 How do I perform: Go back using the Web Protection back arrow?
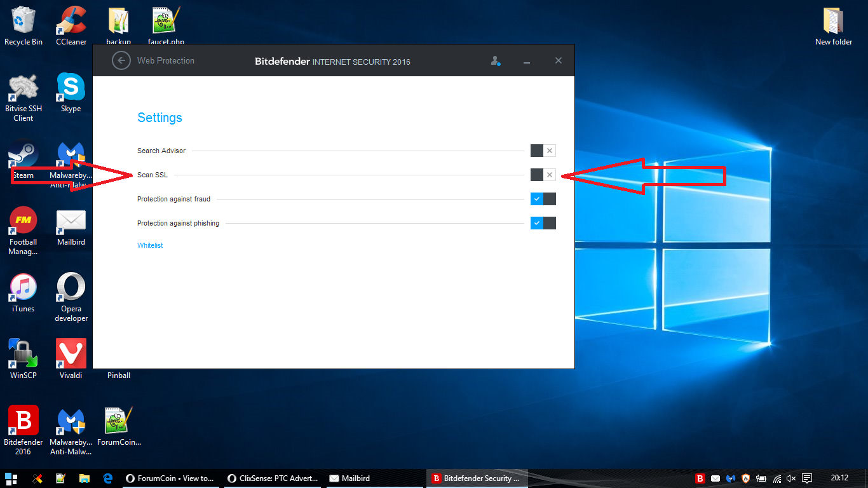(121, 60)
